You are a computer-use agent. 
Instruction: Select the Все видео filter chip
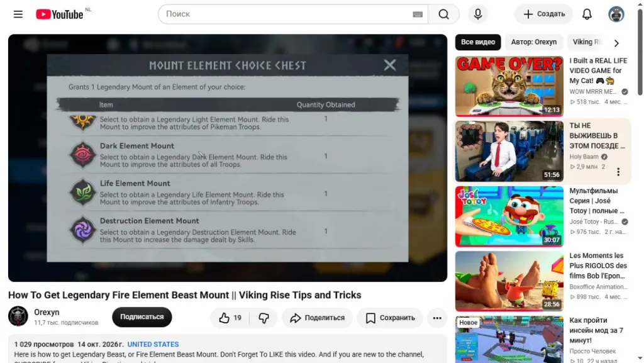pyautogui.click(x=478, y=42)
